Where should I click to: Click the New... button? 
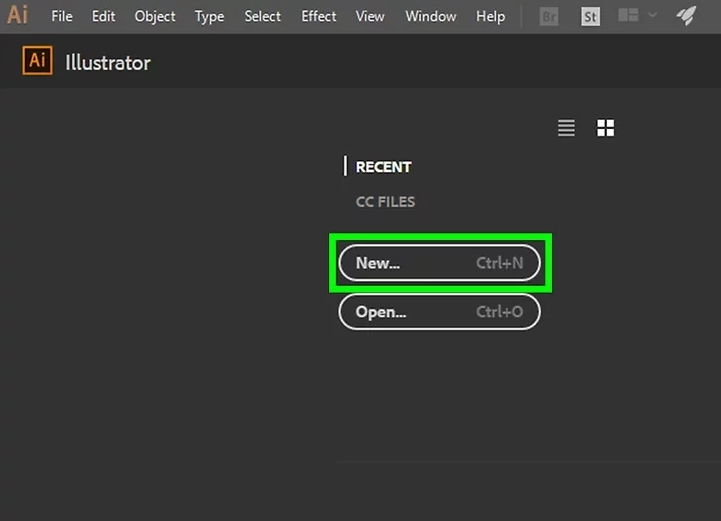pos(440,263)
